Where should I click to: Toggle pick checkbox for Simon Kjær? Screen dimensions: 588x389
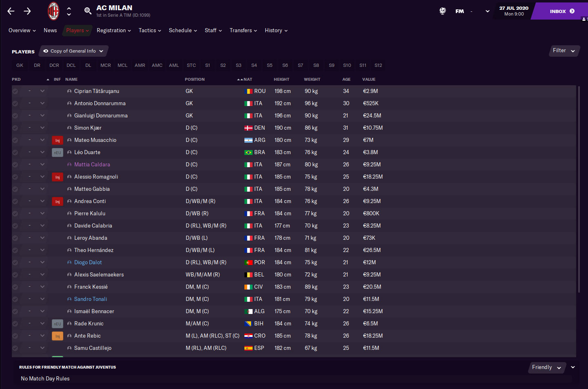pyautogui.click(x=15, y=128)
